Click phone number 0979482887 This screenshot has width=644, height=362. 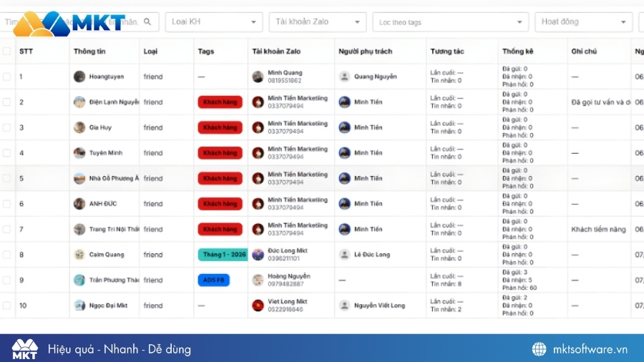(286, 285)
